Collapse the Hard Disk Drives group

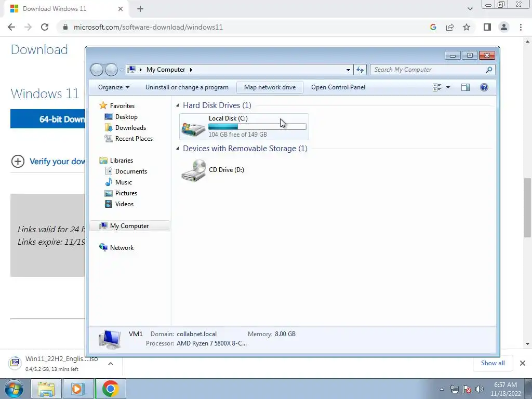(x=178, y=105)
